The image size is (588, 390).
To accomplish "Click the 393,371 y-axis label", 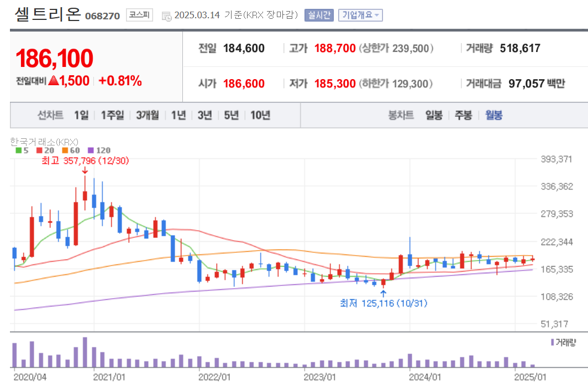I will [556, 159].
